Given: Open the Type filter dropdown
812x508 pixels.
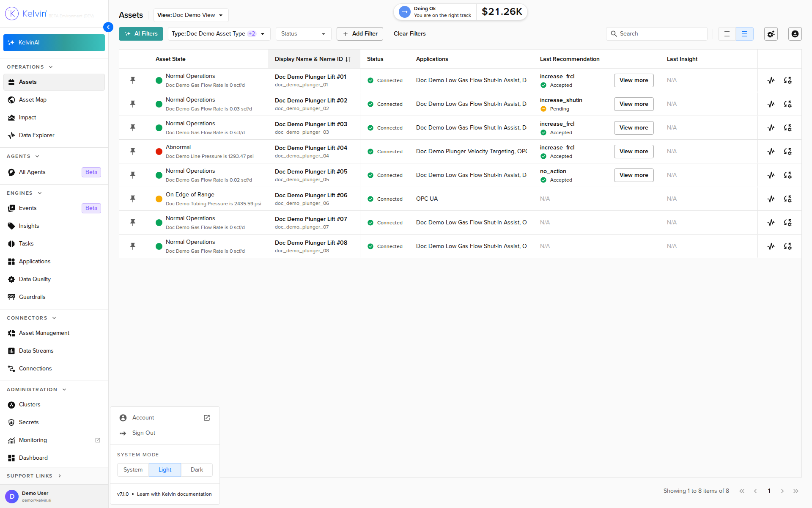Looking at the screenshot, I should coord(219,34).
